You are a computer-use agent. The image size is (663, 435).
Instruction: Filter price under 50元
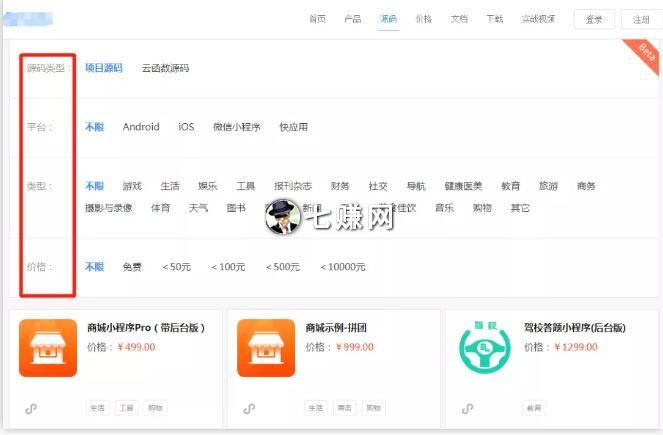point(176,267)
